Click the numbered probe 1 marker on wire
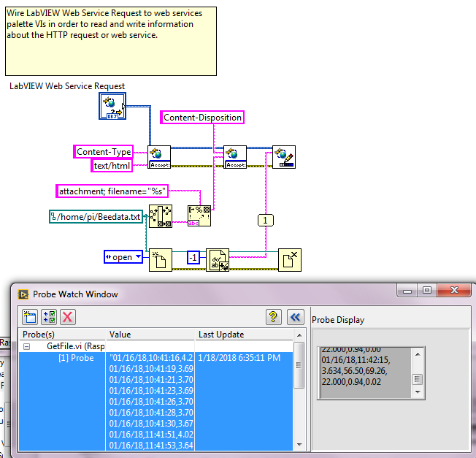The image size is (476, 458). [265, 220]
